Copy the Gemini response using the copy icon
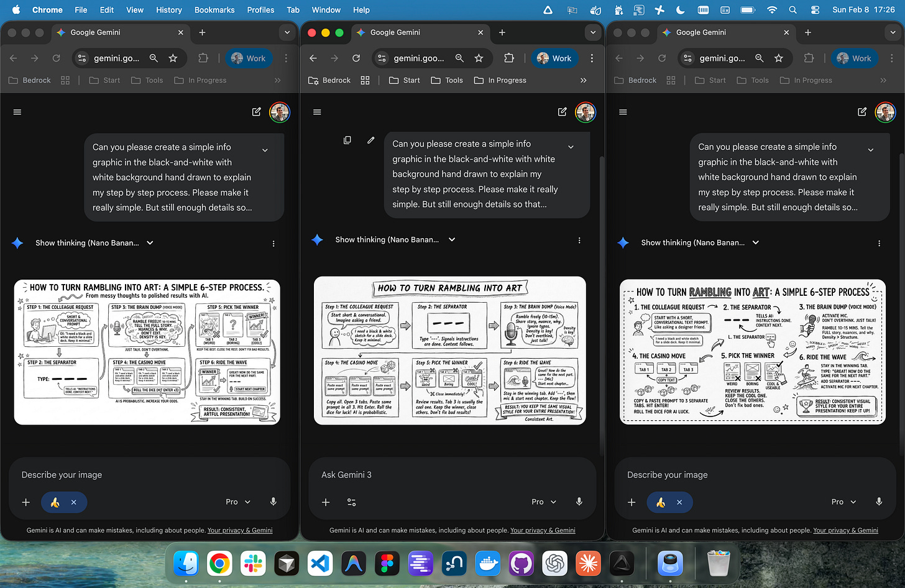The width and height of the screenshot is (905, 588). click(347, 140)
